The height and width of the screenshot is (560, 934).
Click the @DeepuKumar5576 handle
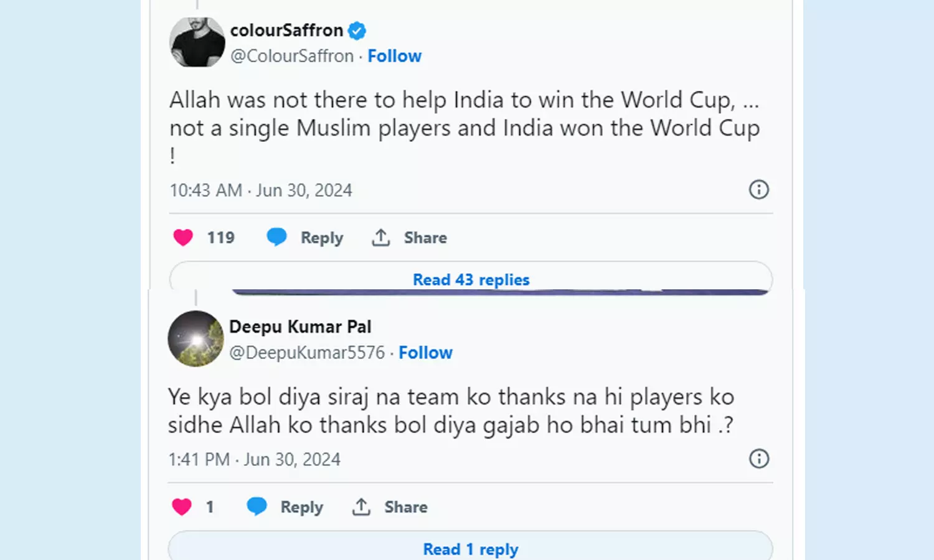point(307,353)
